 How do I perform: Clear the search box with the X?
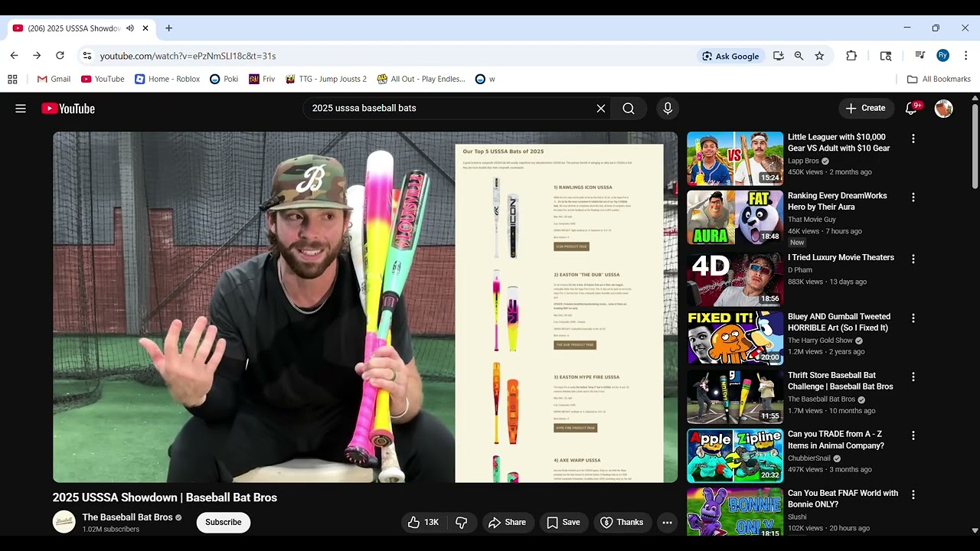[x=601, y=109]
